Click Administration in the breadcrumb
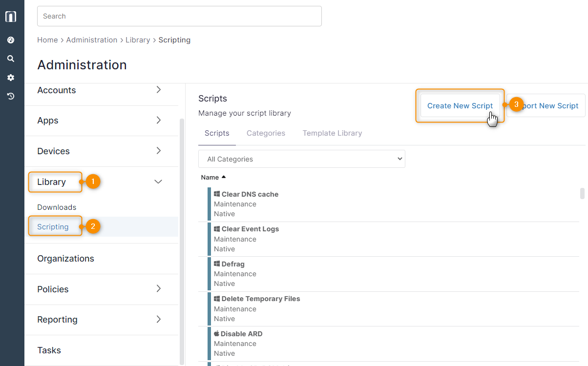Viewport: 588px width, 366px height. 92,40
